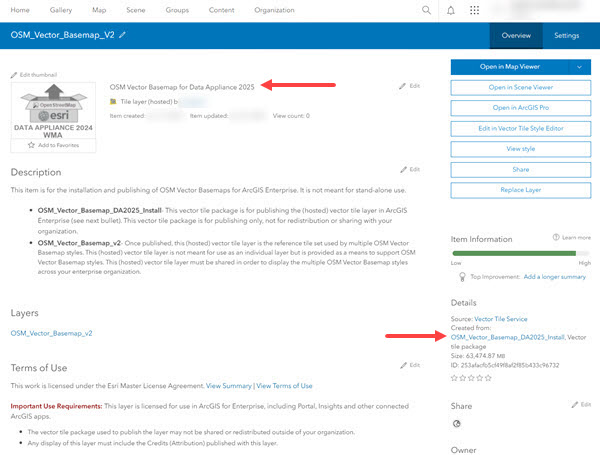The width and height of the screenshot is (600, 455).
Task: Rate the item with first star
Action: click(455, 378)
